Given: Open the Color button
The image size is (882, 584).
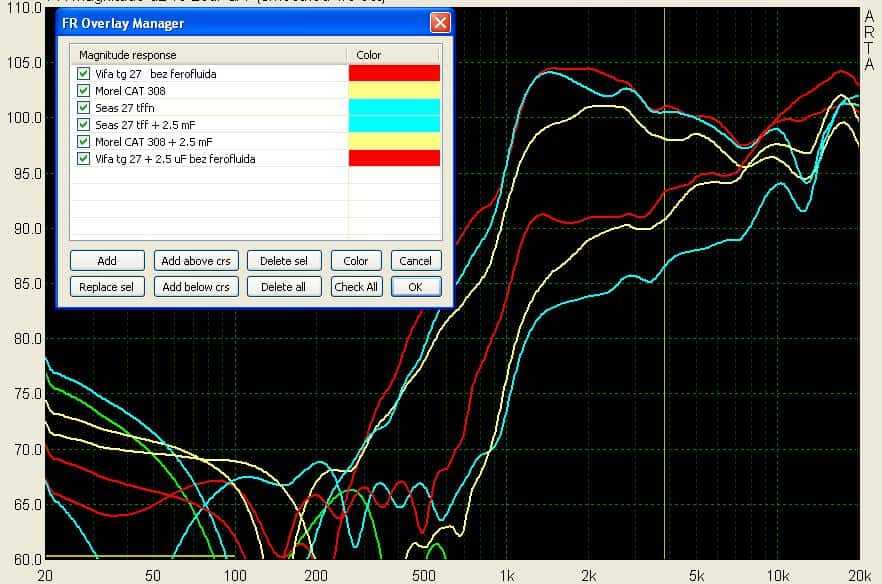Looking at the screenshot, I should (x=356, y=261).
